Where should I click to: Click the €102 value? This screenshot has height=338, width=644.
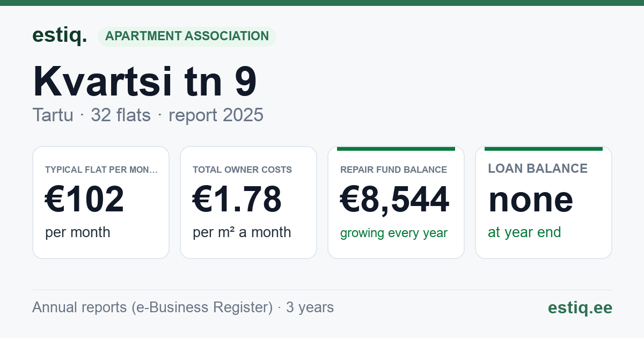[x=85, y=199]
